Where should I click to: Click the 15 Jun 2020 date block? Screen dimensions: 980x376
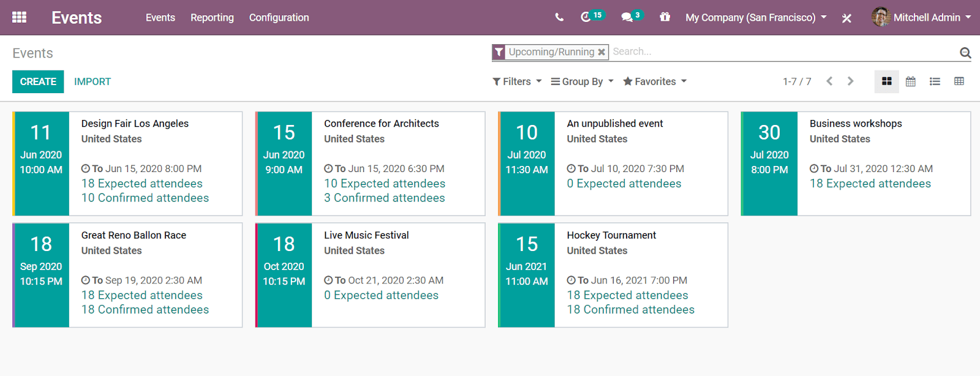pos(284,164)
